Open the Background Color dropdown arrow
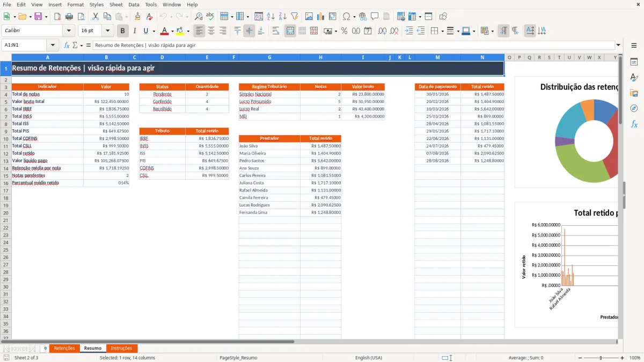This screenshot has width=644, height=362. pos(188,31)
